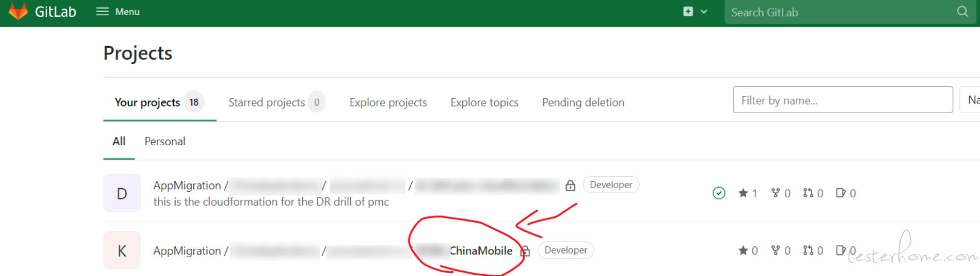
Task: Open AppMigration group link in first project
Action: click(x=187, y=185)
